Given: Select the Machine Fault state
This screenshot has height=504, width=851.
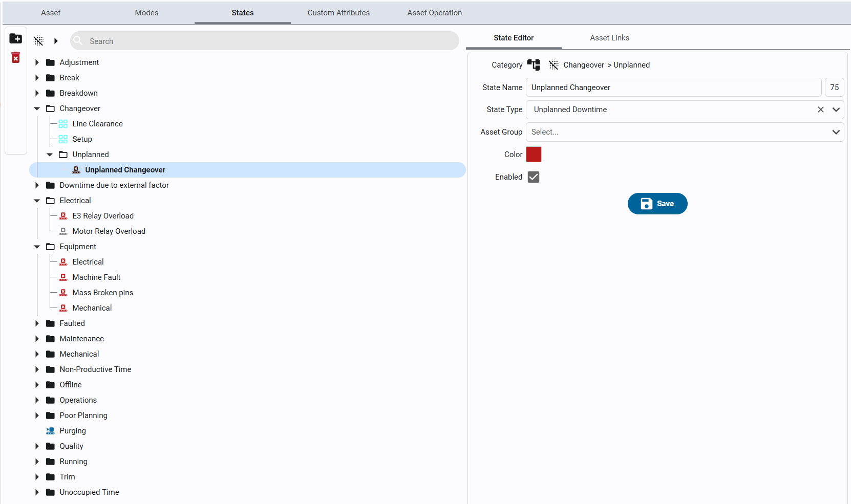Looking at the screenshot, I should coord(96,277).
